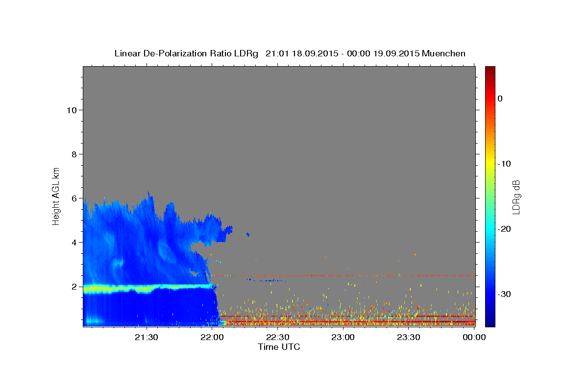Click the colorbar value 0

pyautogui.click(x=500, y=98)
